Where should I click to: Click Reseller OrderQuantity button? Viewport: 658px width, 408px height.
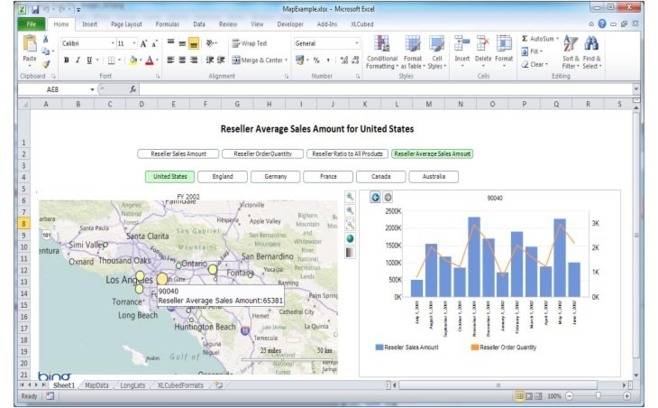pyautogui.click(x=263, y=154)
